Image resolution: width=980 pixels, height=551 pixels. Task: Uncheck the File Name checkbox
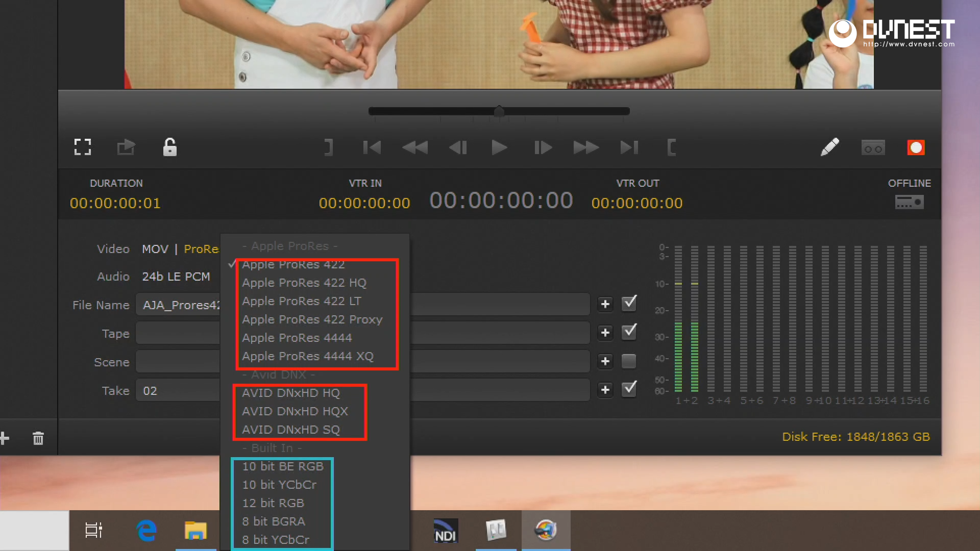(x=629, y=304)
